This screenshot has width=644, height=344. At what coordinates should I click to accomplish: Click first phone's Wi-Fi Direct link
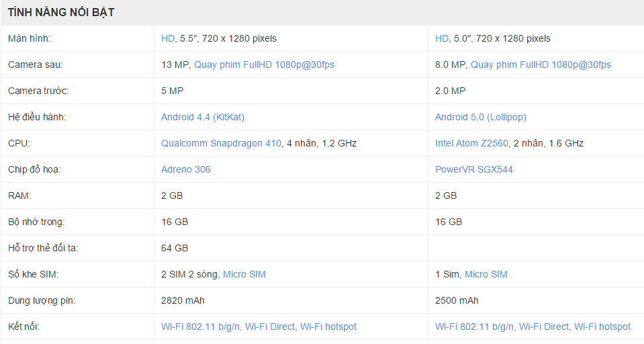[270, 327]
